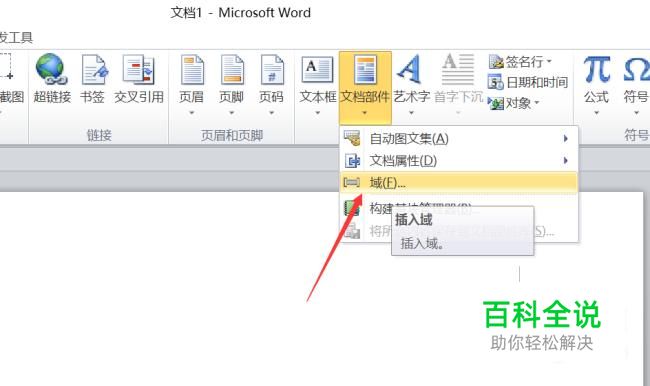
Task: Choose the 域(F)... menu entry
Action: (459, 182)
